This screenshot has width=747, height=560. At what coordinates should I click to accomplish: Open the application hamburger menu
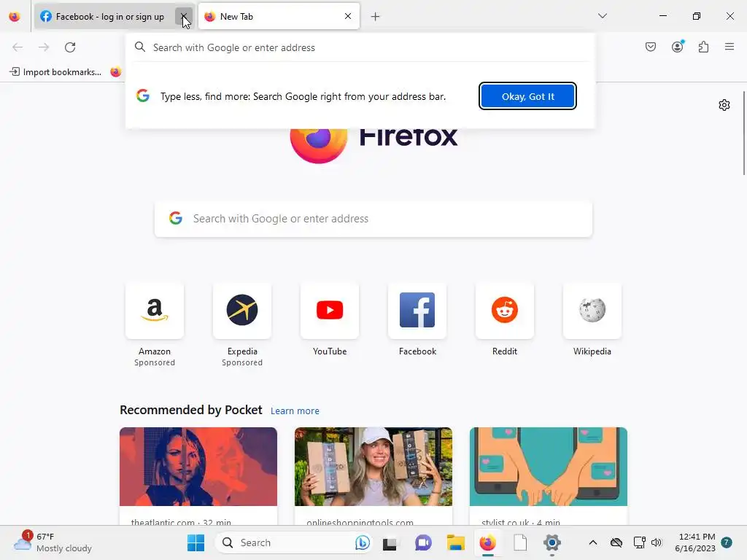[729, 47]
